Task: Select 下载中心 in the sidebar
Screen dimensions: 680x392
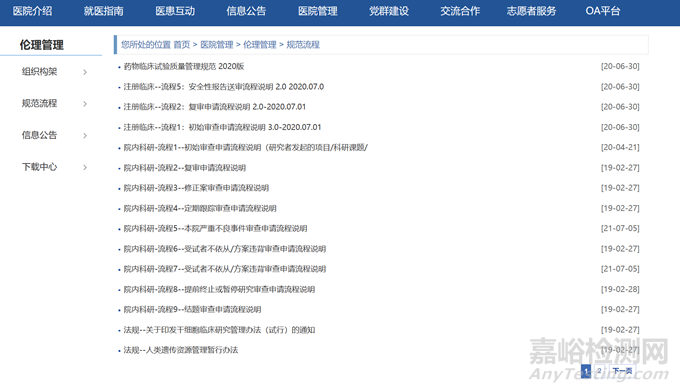Action: 39,167
